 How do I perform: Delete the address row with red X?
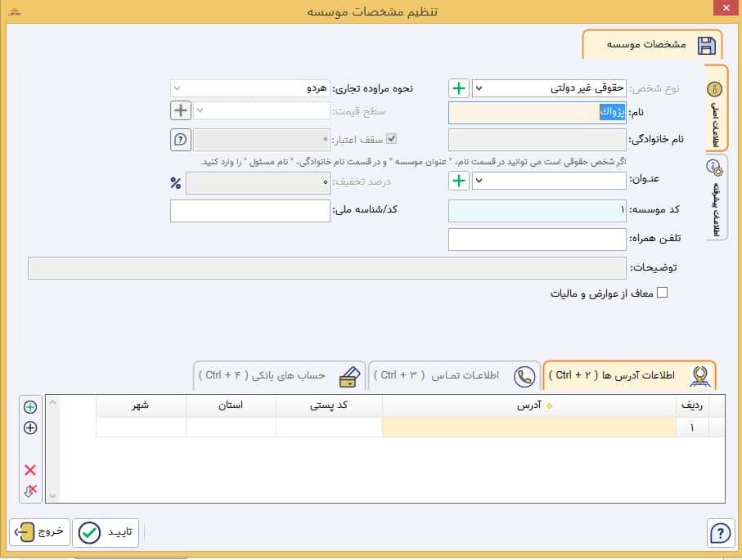[x=30, y=469]
